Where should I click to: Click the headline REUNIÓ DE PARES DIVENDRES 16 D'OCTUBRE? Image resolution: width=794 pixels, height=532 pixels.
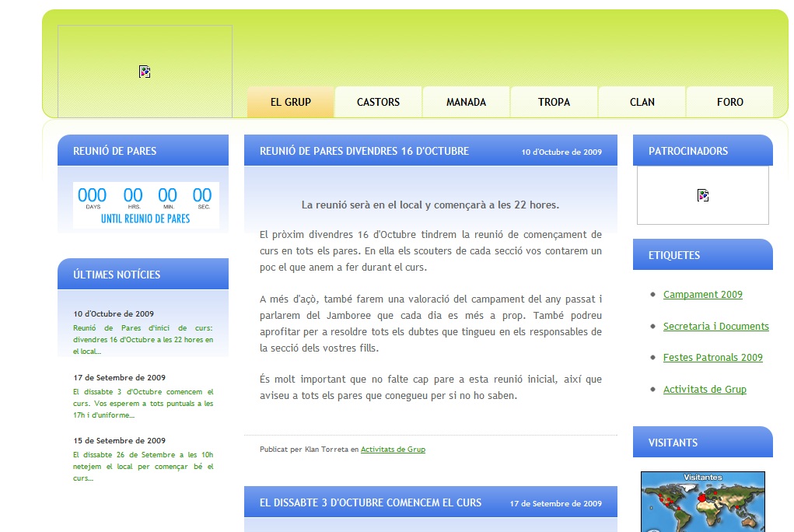tap(363, 151)
